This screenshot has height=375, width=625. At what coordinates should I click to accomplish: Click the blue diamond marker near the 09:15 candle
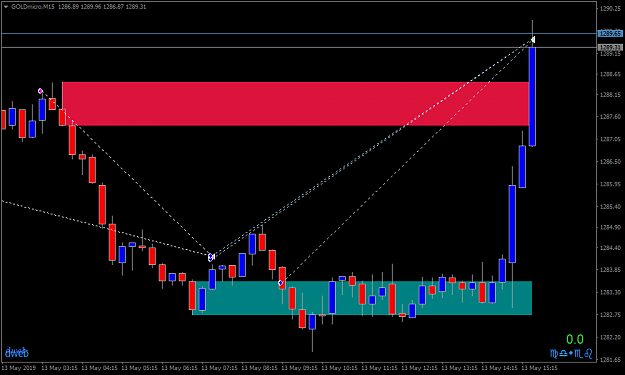tap(281, 283)
